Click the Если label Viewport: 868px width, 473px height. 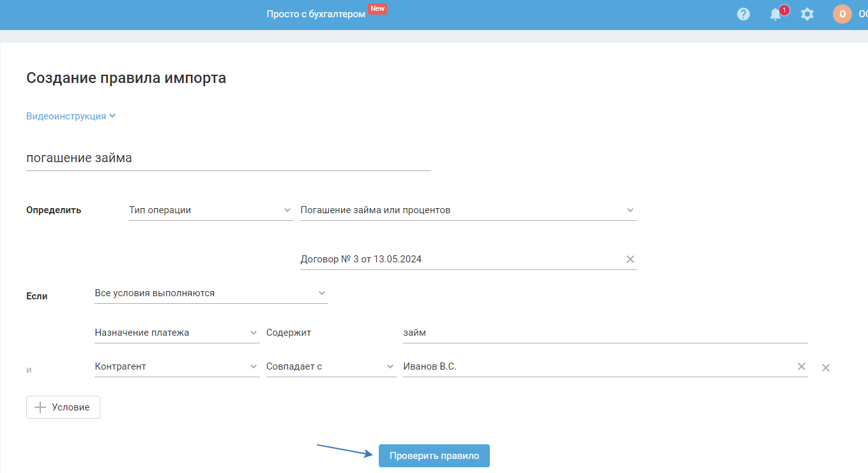37,296
